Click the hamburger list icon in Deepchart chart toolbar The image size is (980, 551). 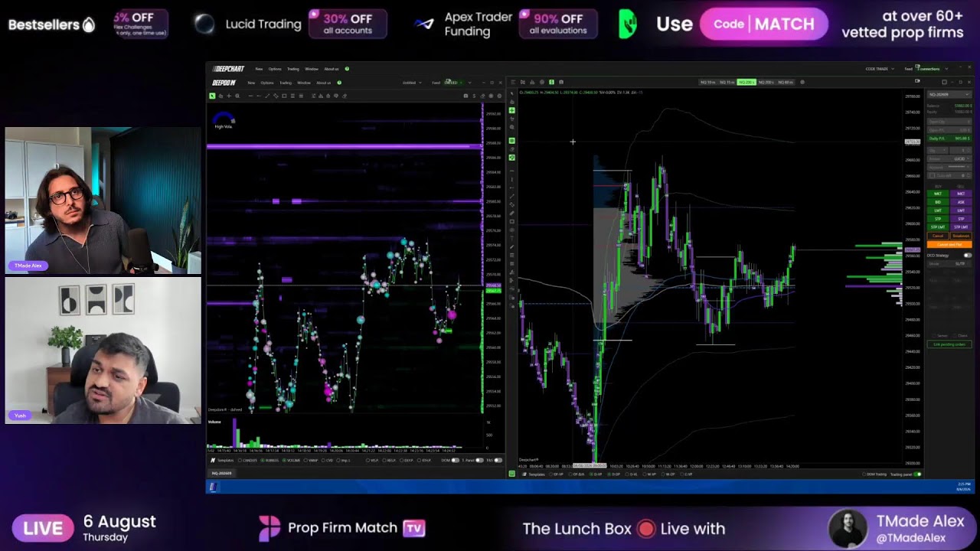(513, 82)
